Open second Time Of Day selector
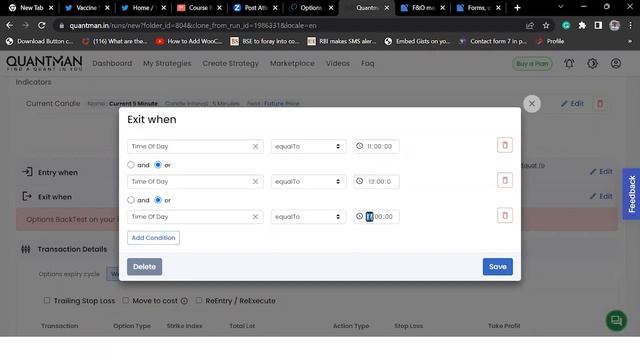 click(x=195, y=182)
